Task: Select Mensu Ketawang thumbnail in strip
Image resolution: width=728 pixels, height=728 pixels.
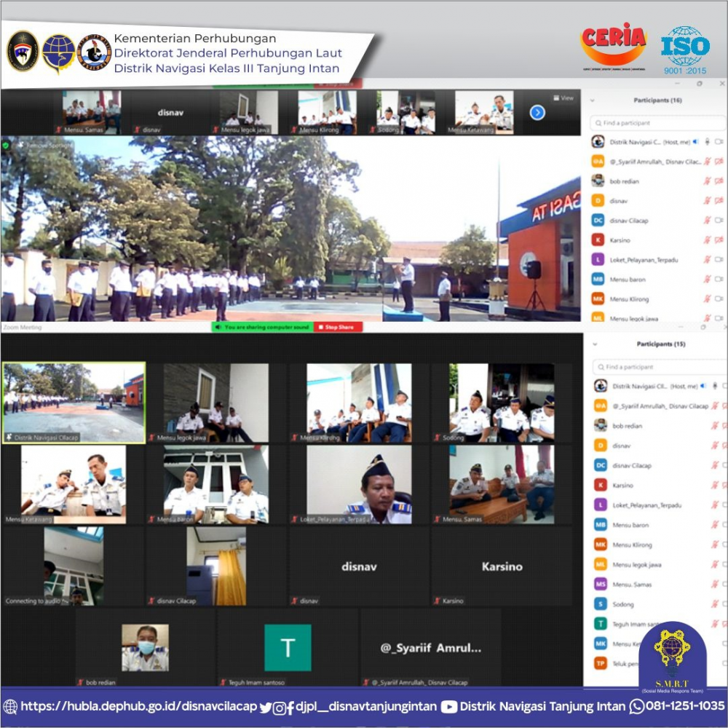Action: pos(484,112)
